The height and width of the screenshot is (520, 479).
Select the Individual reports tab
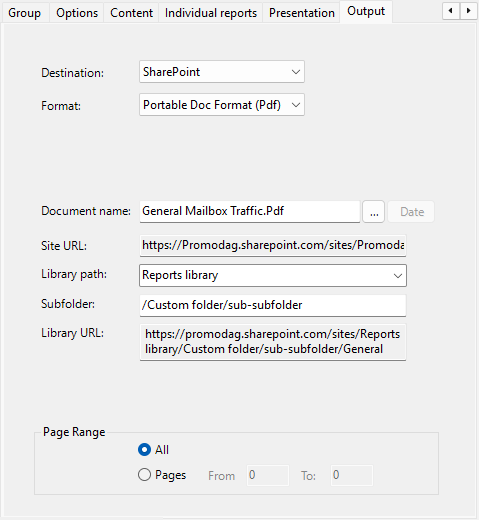tap(211, 13)
